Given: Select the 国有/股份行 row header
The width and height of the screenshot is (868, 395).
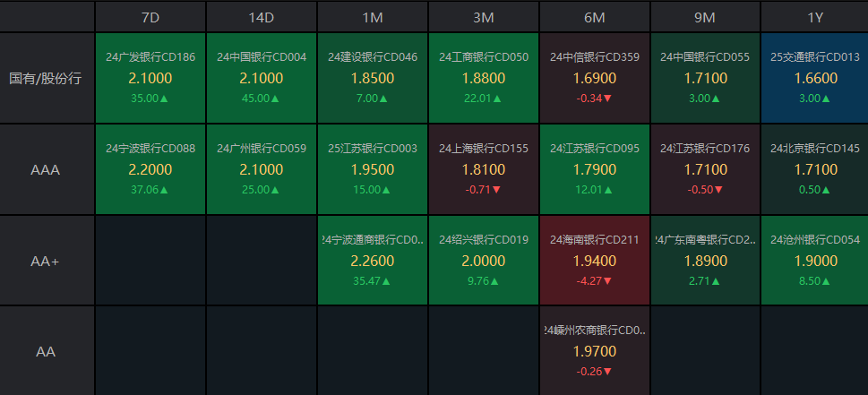Looking at the screenshot, I should pos(46,78).
